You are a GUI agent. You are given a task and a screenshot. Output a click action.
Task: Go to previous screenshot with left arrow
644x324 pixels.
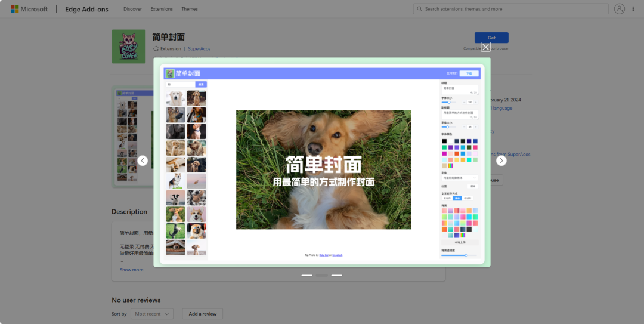143,161
